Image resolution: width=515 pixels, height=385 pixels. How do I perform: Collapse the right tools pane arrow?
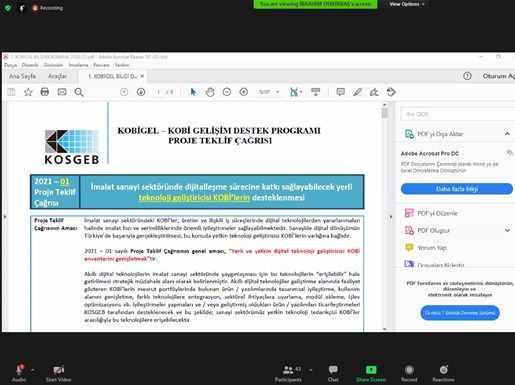pyautogui.click(x=391, y=217)
